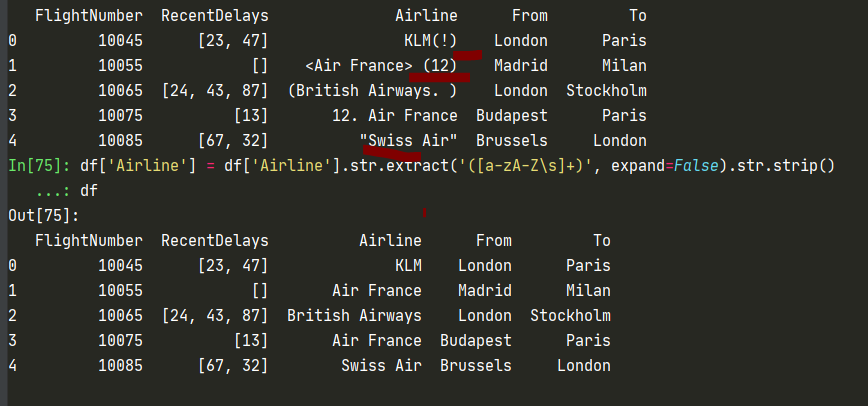Image resolution: width=868 pixels, height=406 pixels.
Task: Click the quoted "Swiss Air" cell
Action: click(408, 141)
